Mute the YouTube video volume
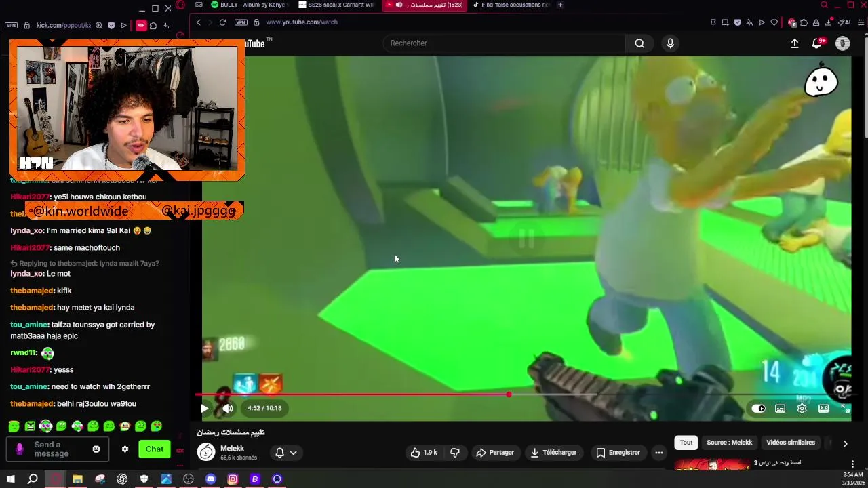 [227, 408]
